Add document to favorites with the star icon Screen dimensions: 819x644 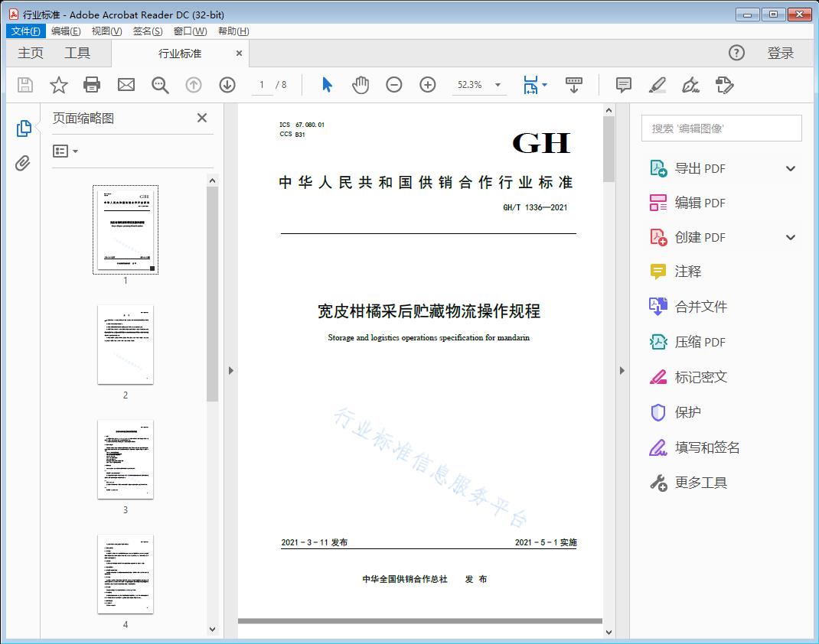click(x=58, y=85)
